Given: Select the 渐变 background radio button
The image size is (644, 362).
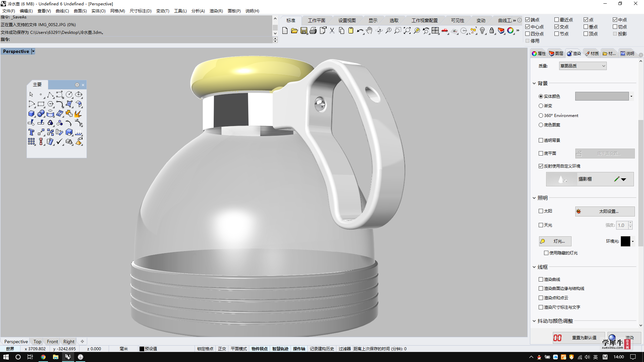Looking at the screenshot, I should pyautogui.click(x=541, y=106).
